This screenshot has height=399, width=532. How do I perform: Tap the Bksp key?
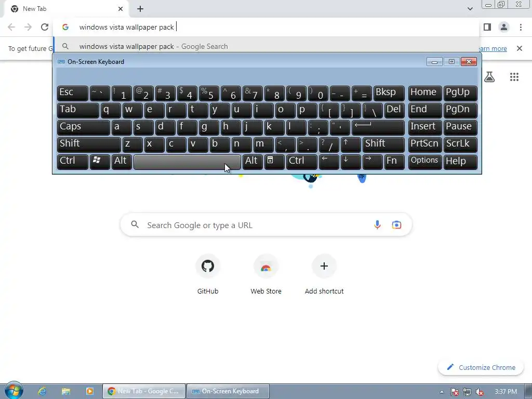[x=389, y=93]
